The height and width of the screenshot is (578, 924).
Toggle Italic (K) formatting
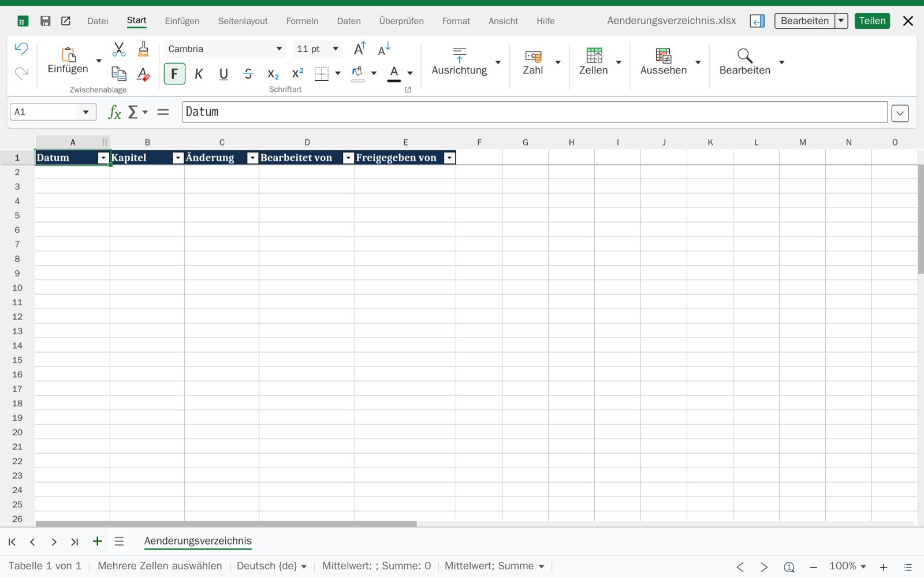pyautogui.click(x=199, y=74)
